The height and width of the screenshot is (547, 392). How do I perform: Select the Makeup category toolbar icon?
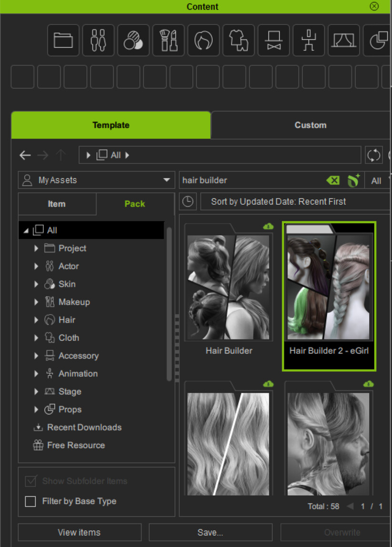coord(168,40)
